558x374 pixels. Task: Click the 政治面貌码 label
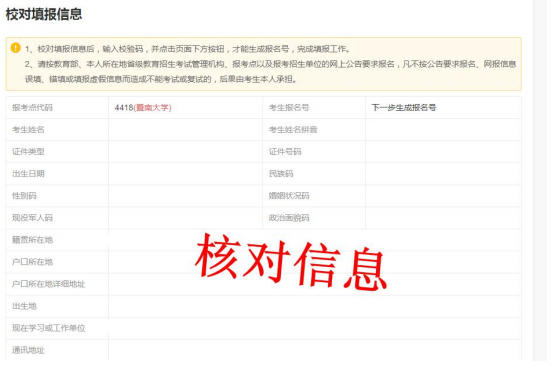pos(289,218)
